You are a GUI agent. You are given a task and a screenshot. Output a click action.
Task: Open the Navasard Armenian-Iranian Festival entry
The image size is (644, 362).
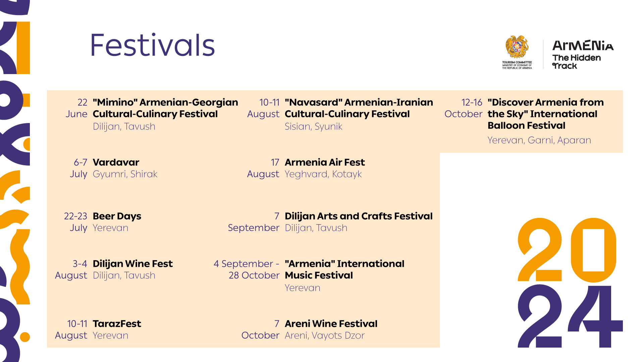pos(359,108)
